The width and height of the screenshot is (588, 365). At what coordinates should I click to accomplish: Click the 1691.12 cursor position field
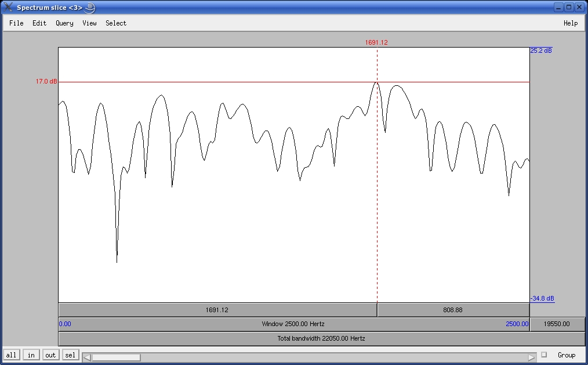tap(217, 310)
